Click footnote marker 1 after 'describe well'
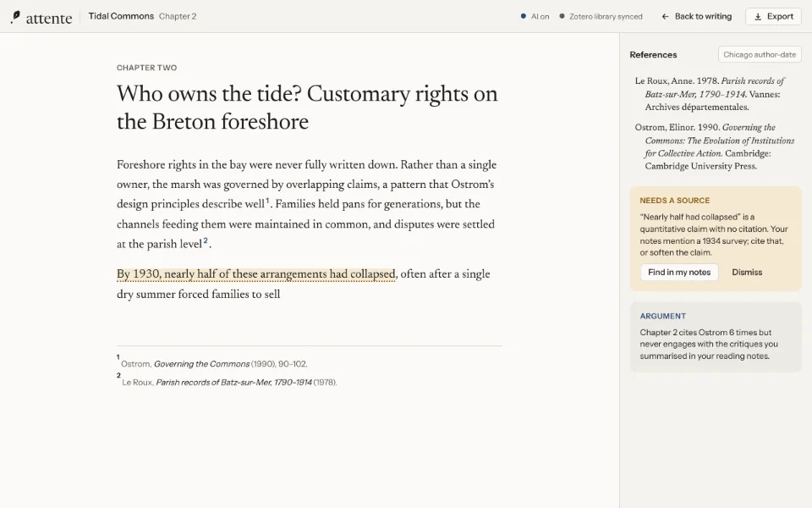The width and height of the screenshot is (812, 508). (268, 201)
